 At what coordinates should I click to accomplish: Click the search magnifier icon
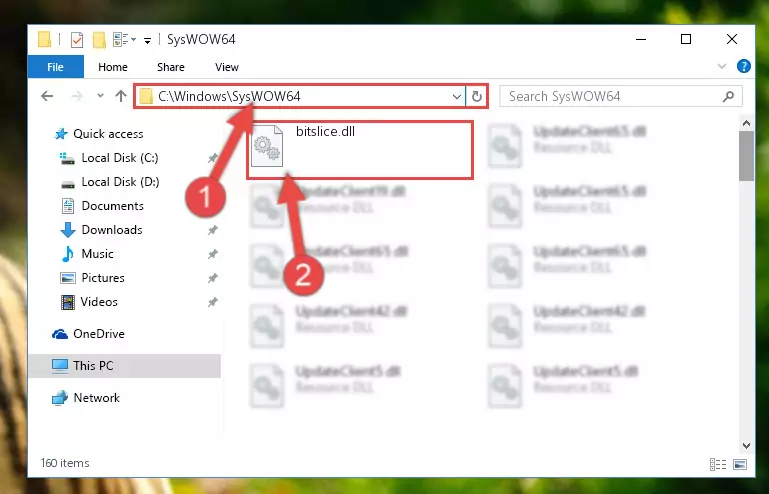point(728,97)
